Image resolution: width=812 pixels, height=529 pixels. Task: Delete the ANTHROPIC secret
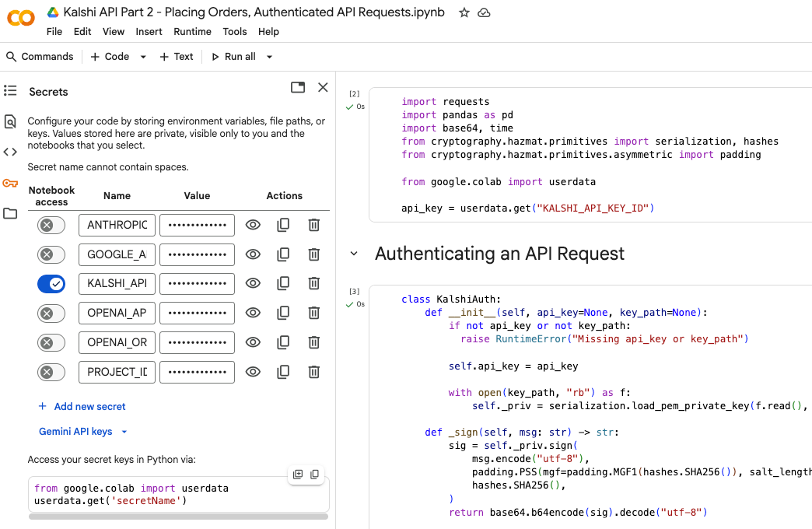tap(313, 225)
